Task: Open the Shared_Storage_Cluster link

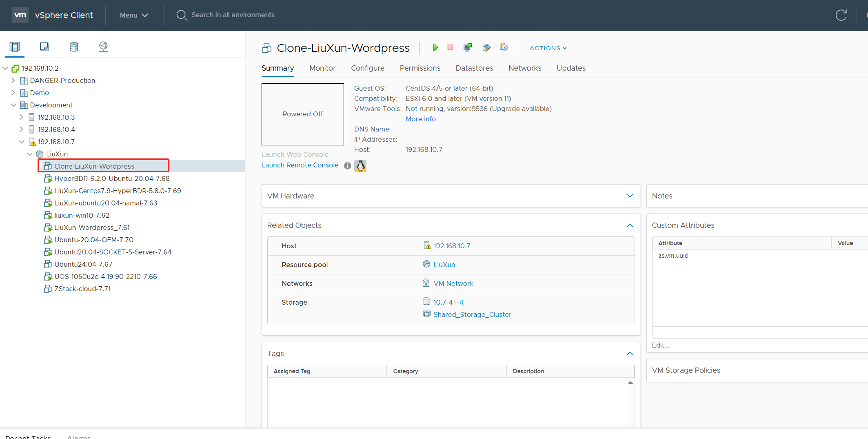Action: (x=472, y=314)
